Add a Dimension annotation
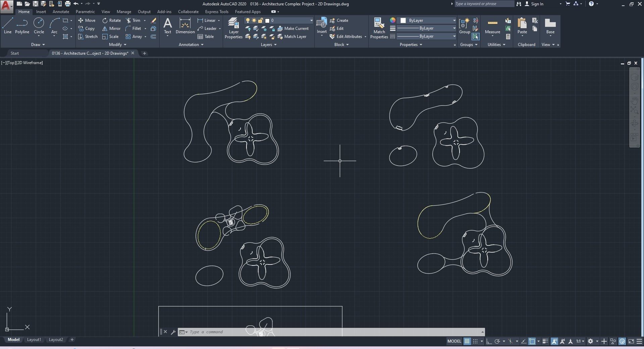This screenshot has width=644, height=349. pyautogui.click(x=185, y=26)
